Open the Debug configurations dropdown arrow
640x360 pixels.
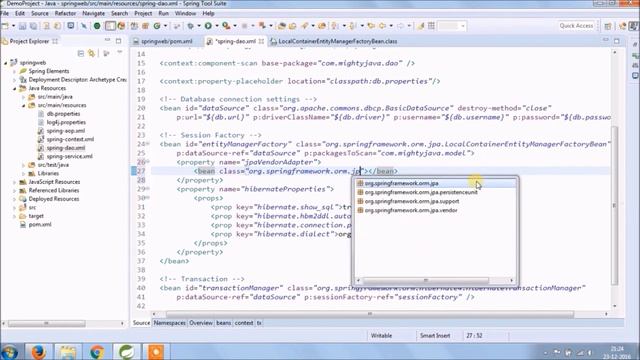[199, 26]
